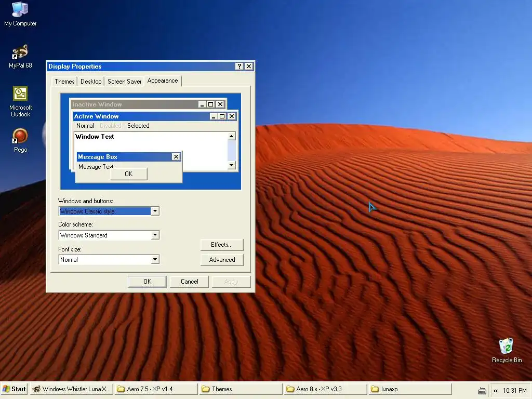Click the Inactive Window title bar preview

pyautogui.click(x=148, y=104)
